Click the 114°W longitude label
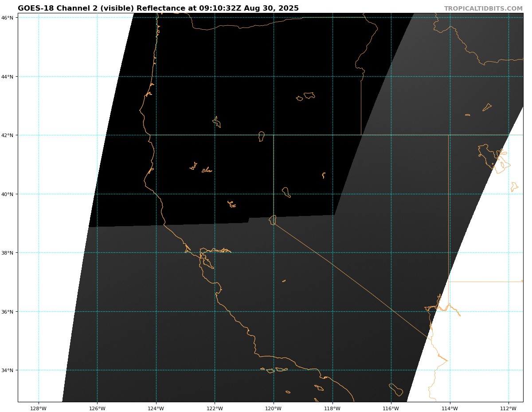 450,408
